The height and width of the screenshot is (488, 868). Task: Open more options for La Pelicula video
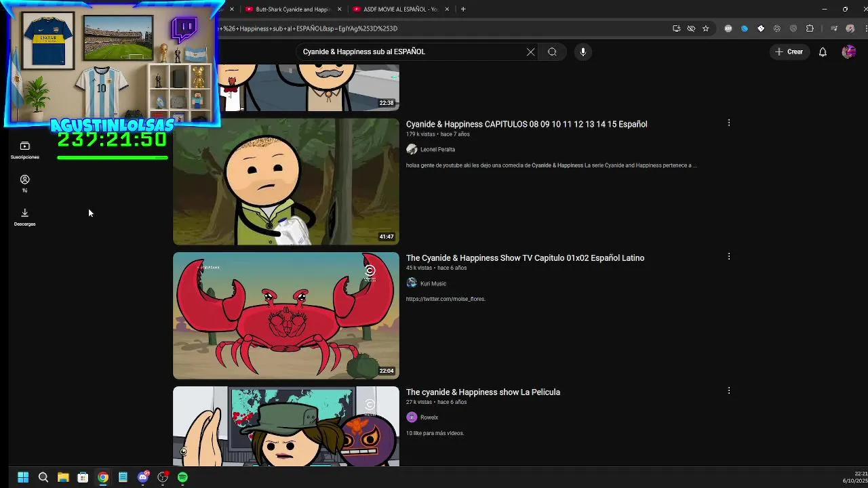(x=729, y=390)
